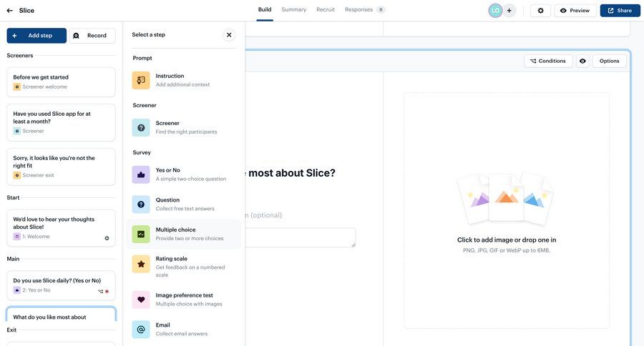Click the 'Image preference test' label

pos(184,295)
